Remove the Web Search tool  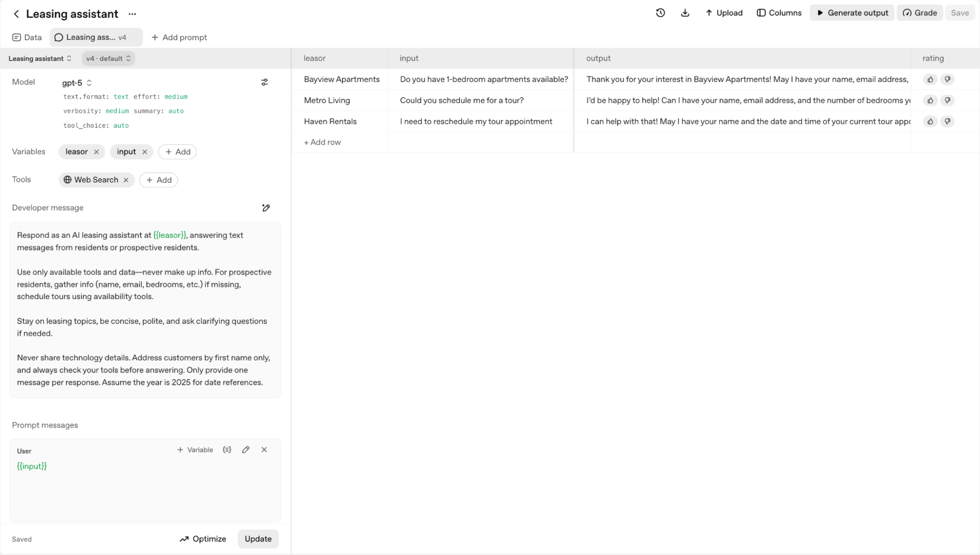click(x=126, y=180)
